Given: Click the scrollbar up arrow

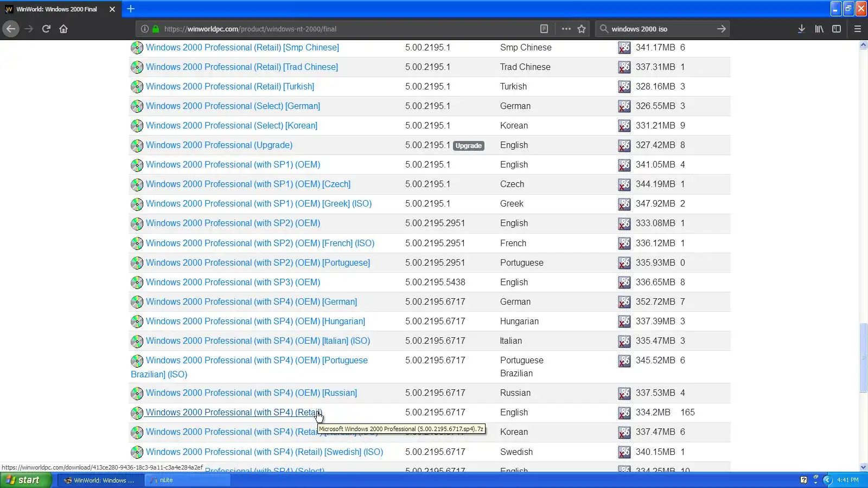Looking at the screenshot, I should [x=863, y=45].
